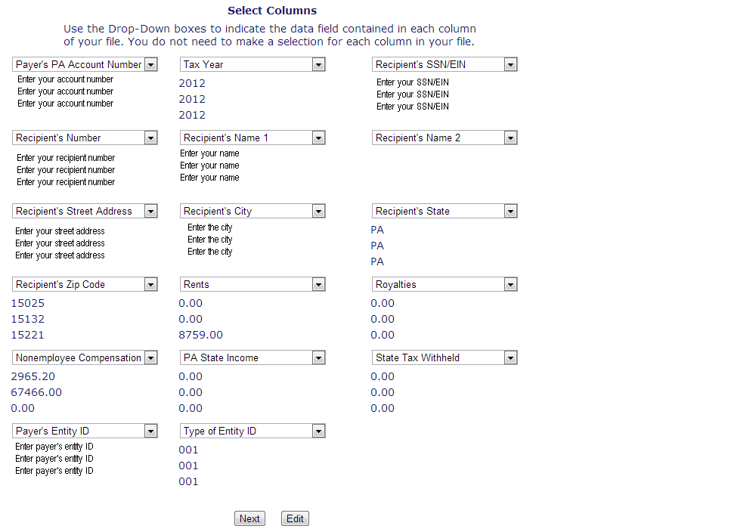Open the Payer's PA Account Number dropdown
Image resolution: width=756 pixels, height=532 pixels.
pos(150,64)
